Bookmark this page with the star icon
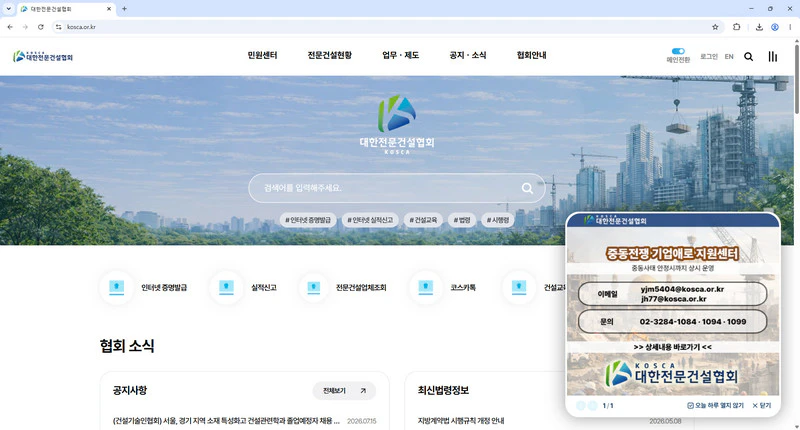Image resolution: width=800 pixels, height=430 pixels. (x=715, y=27)
